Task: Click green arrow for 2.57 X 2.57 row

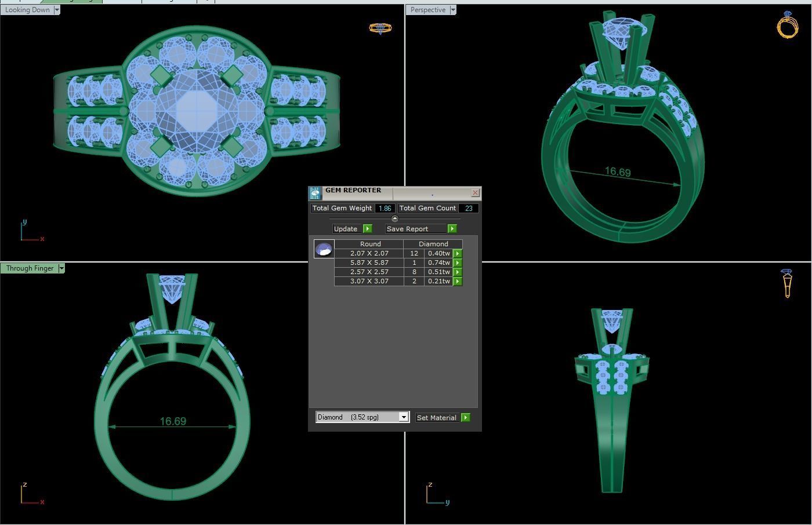Action: (458, 272)
